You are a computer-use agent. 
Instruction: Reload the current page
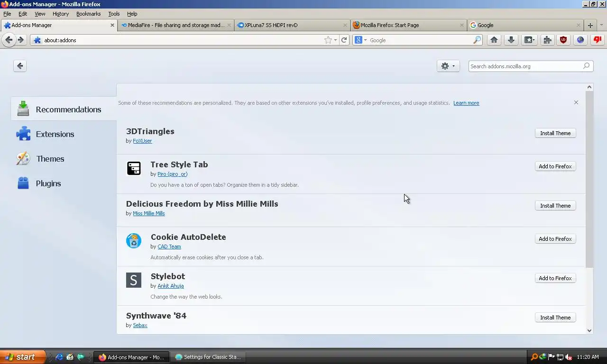[344, 40]
